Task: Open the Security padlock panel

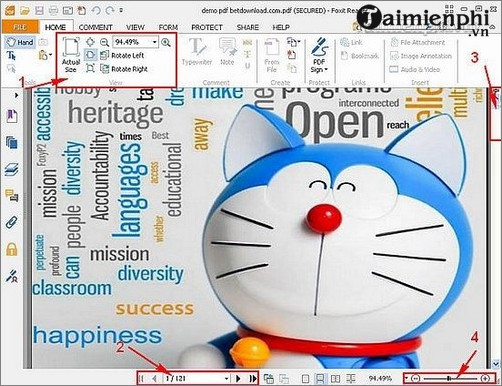Action: pyautogui.click(x=12, y=249)
